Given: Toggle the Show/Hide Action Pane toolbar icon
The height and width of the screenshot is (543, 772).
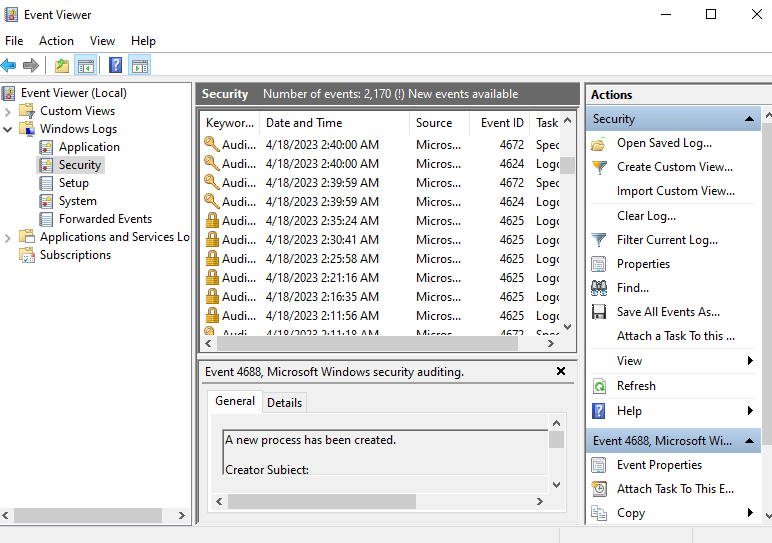Looking at the screenshot, I should tap(140, 65).
